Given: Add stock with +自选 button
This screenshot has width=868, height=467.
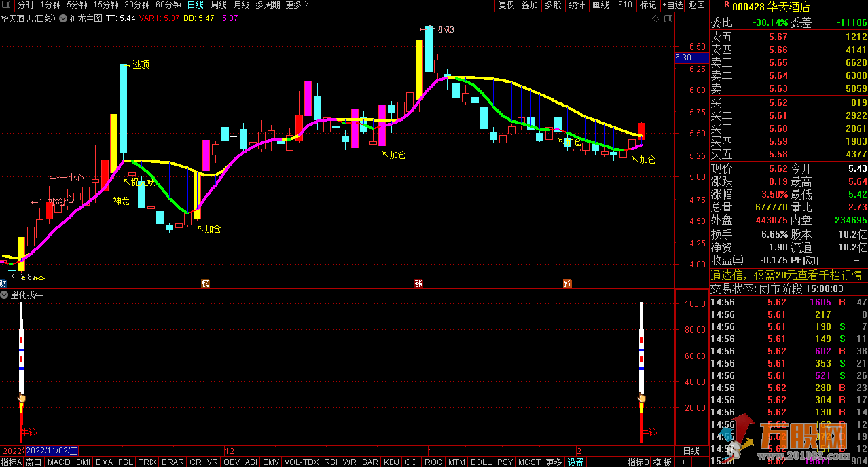Looking at the screenshot, I should tap(672, 5).
